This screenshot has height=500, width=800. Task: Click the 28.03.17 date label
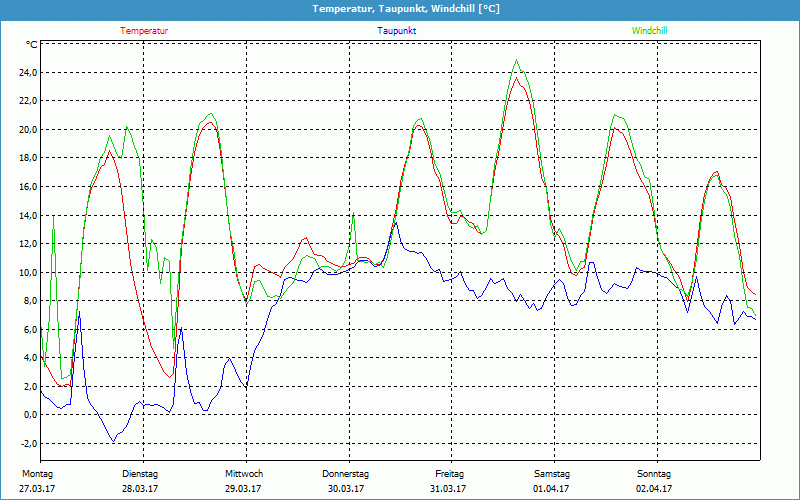(140, 489)
